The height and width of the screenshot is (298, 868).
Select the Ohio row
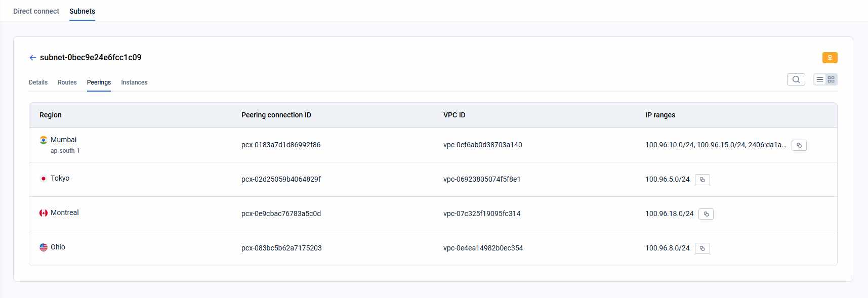(x=433, y=248)
